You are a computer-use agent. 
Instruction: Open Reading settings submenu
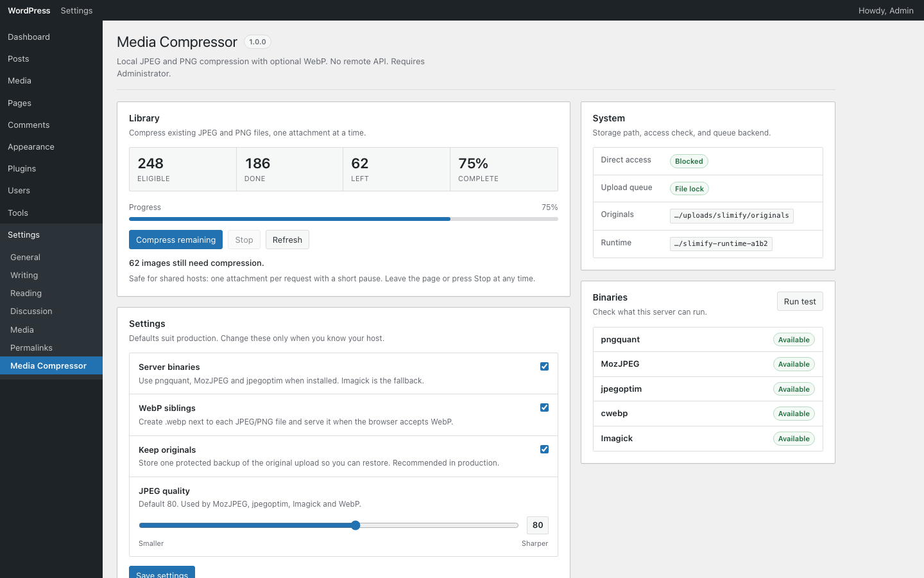point(51,293)
